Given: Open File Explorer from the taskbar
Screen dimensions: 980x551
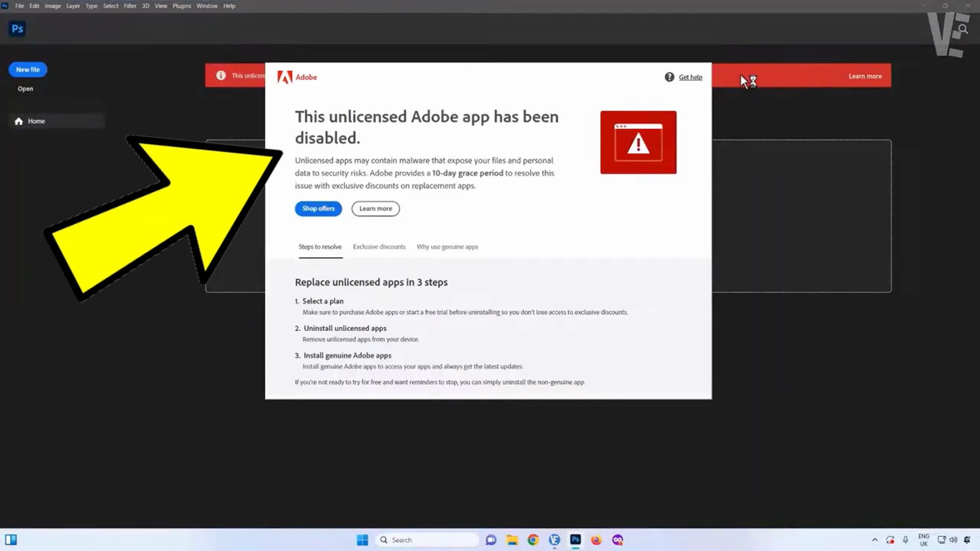Looking at the screenshot, I should coord(512,540).
